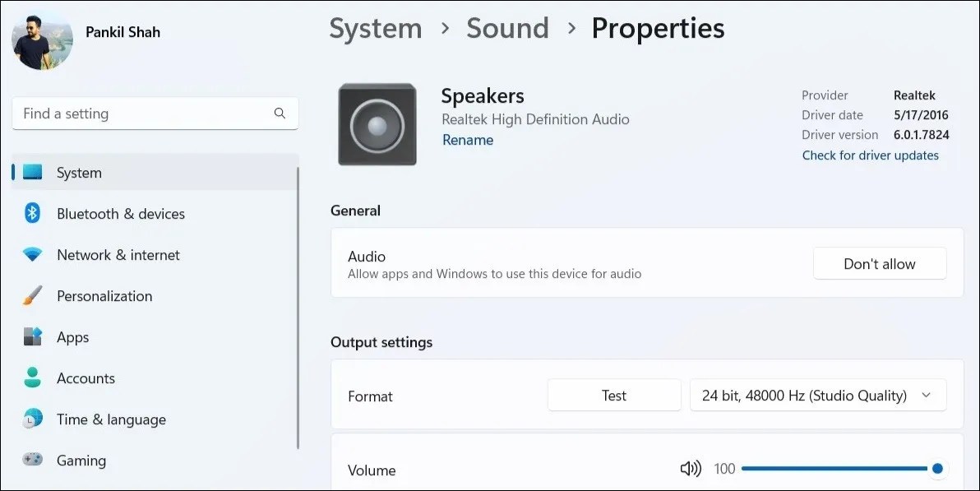This screenshot has height=491, width=980.
Task: Open Time & language settings
Action: point(112,419)
